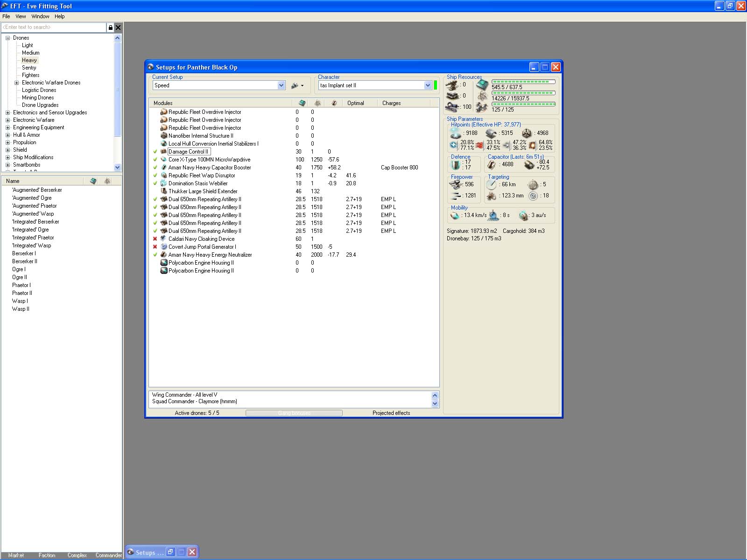Image resolution: width=747 pixels, height=560 pixels.
Task: Toggle the search lock icon
Action: (x=110, y=28)
